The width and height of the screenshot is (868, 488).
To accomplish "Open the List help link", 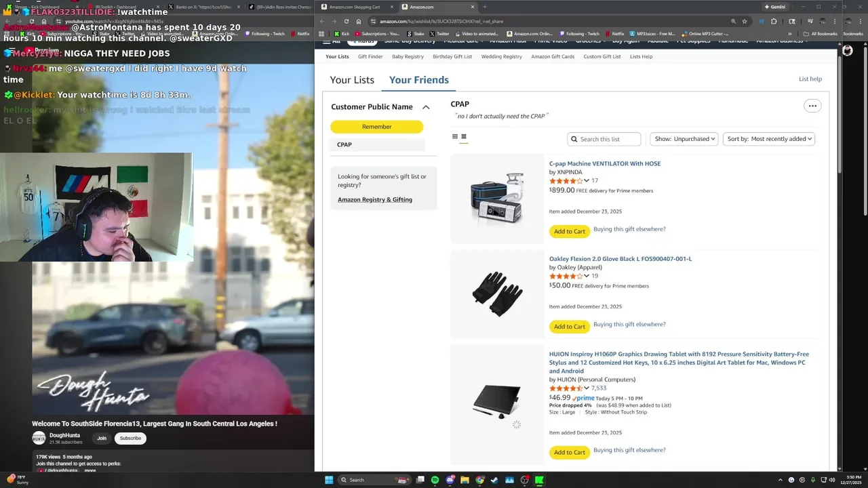I will tap(810, 79).
